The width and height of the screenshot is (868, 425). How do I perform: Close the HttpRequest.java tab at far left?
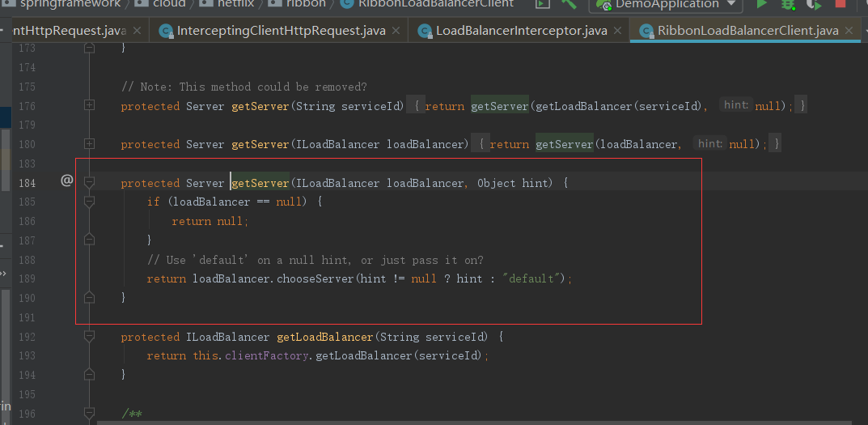tap(138, 31)
